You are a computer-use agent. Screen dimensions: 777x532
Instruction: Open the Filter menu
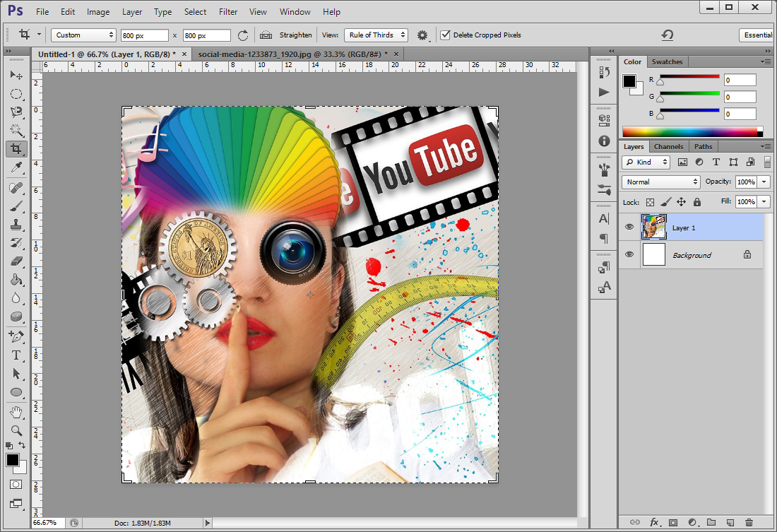(228, 12)
